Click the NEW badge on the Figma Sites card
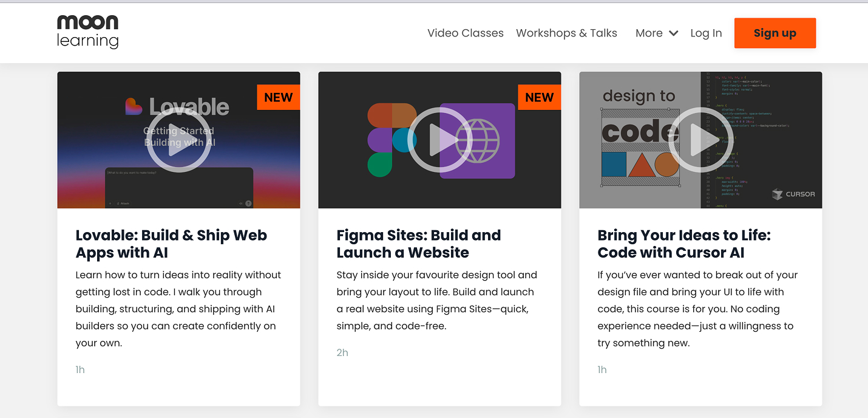This screenshot has height=418, width=868. point(539,97)
